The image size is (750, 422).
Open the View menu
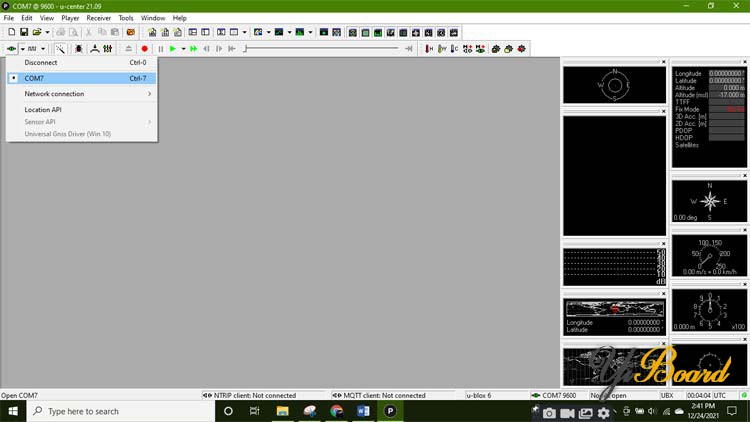point(46,18)
